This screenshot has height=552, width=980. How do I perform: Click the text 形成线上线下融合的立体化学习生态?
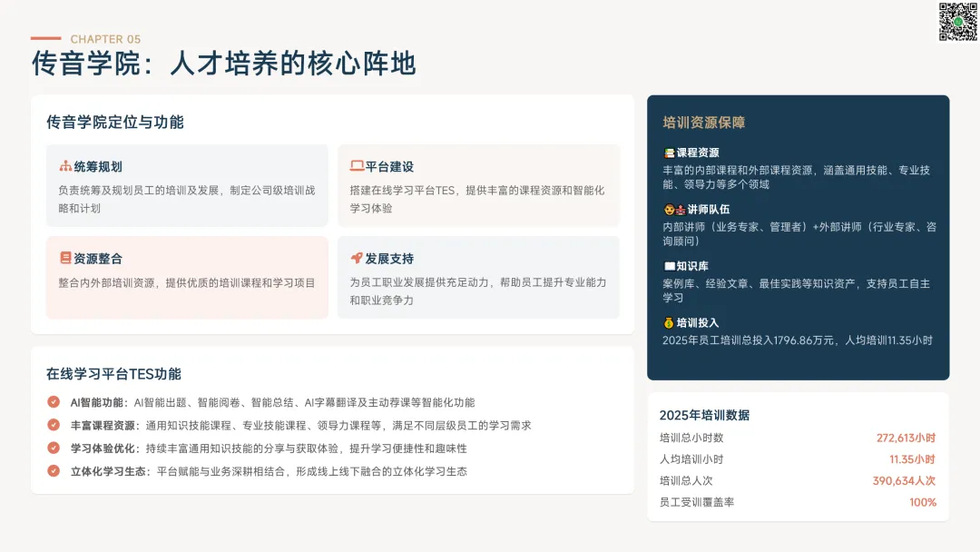382,471
